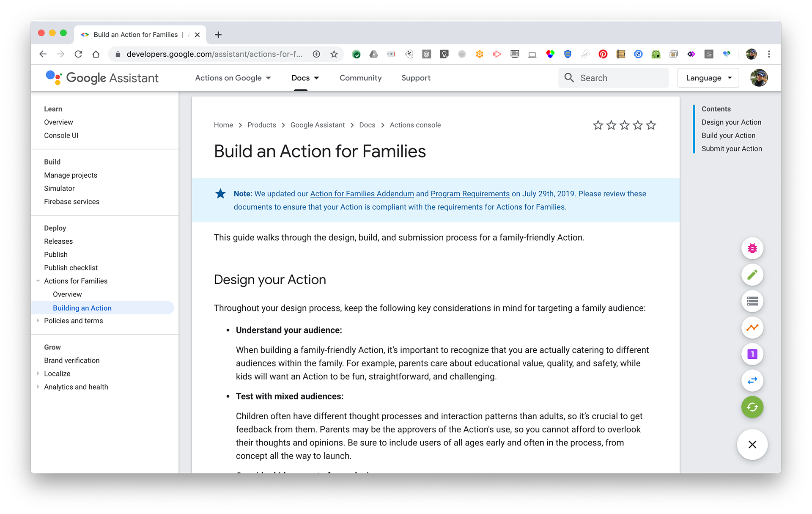Bookmark this page with the star icon
The image size is (812, 514).
[x=334, y=54]
